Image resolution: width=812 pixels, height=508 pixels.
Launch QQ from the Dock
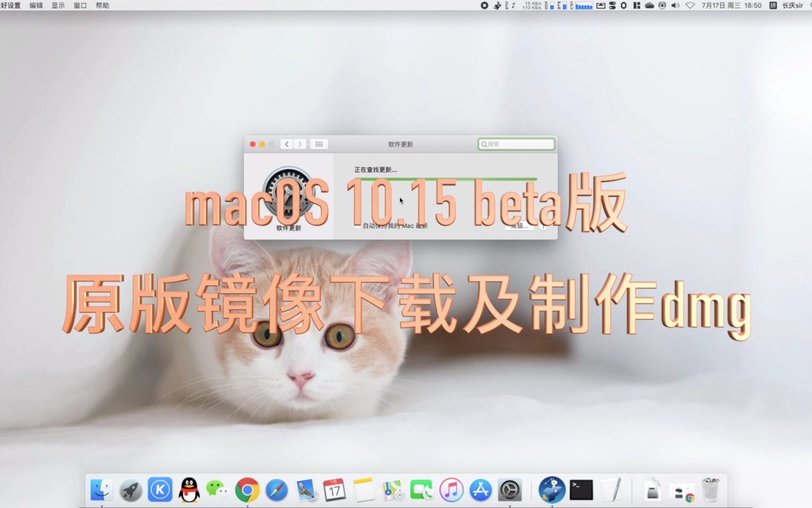[189, 490]
